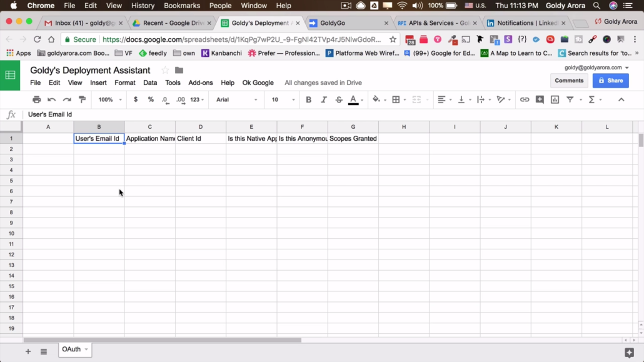Screen dimensions: 644x362
Task: Open more number formats 123 dropdown
Action: pyautogui.click(x=197, y=99)
